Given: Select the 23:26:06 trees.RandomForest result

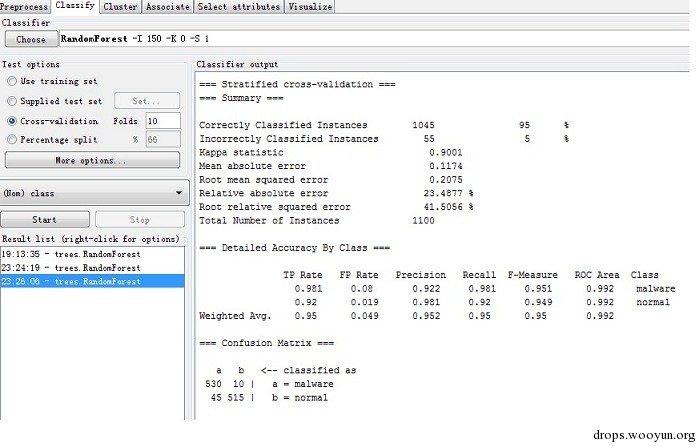Looking at the screenshot, I should pos(92,281).
